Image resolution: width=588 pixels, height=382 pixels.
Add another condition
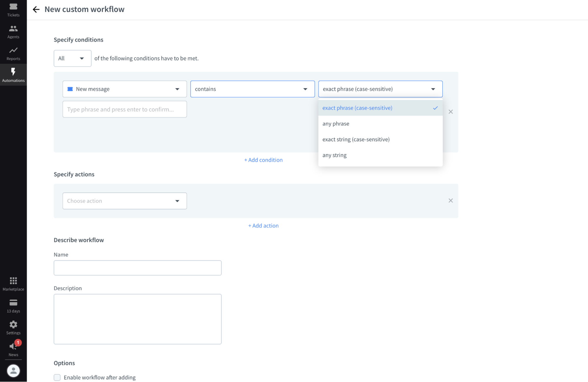263,160
